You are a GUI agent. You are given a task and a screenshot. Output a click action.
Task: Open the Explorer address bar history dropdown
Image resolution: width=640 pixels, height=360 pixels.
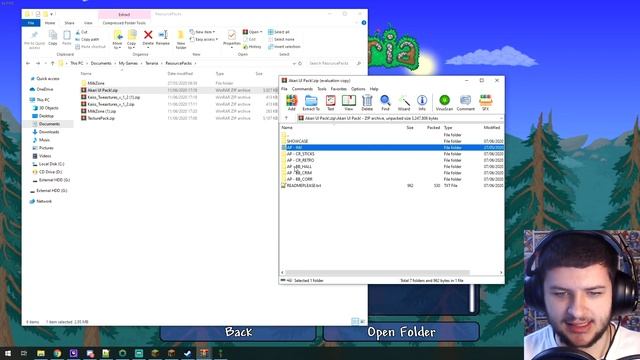294,63
